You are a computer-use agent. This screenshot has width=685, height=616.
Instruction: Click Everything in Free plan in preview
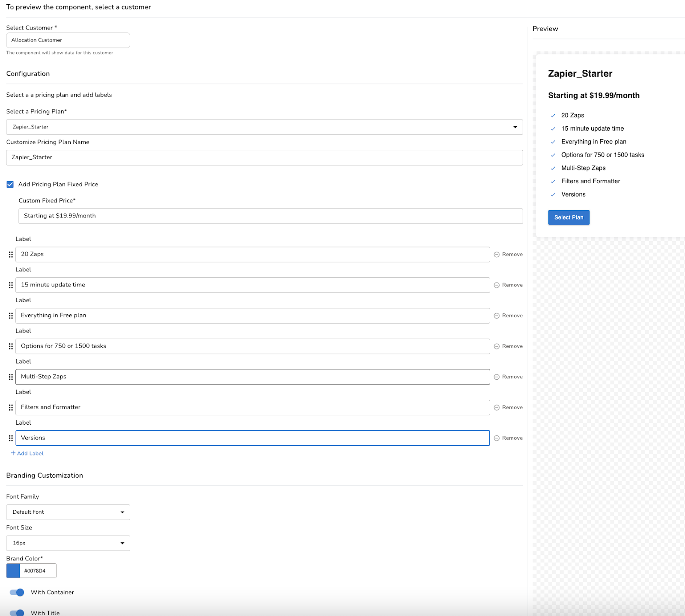(594, 142)
